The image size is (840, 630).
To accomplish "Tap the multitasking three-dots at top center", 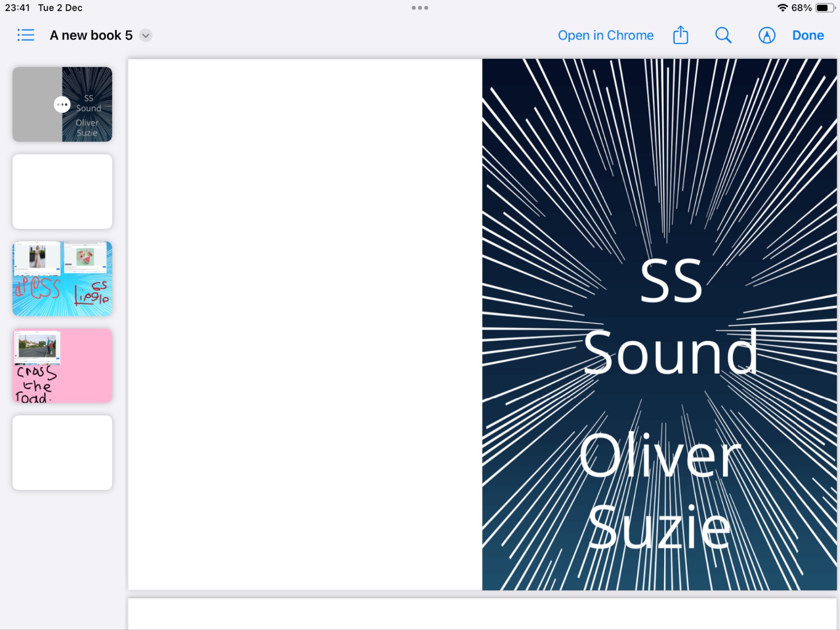I will point(420,8).
